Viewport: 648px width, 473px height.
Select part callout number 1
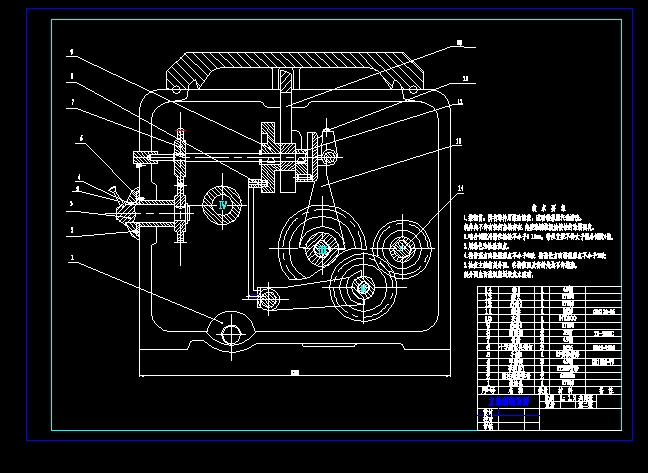72,258
